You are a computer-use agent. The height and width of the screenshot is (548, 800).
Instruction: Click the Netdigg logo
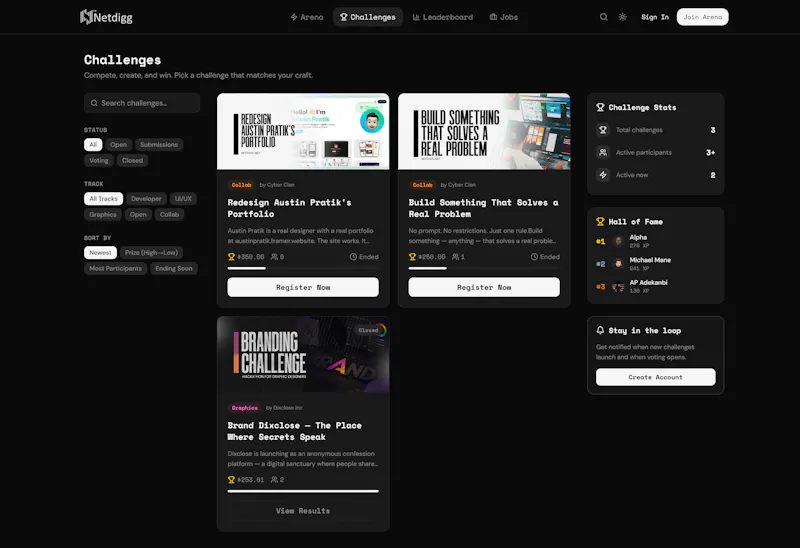pos(106,17)
